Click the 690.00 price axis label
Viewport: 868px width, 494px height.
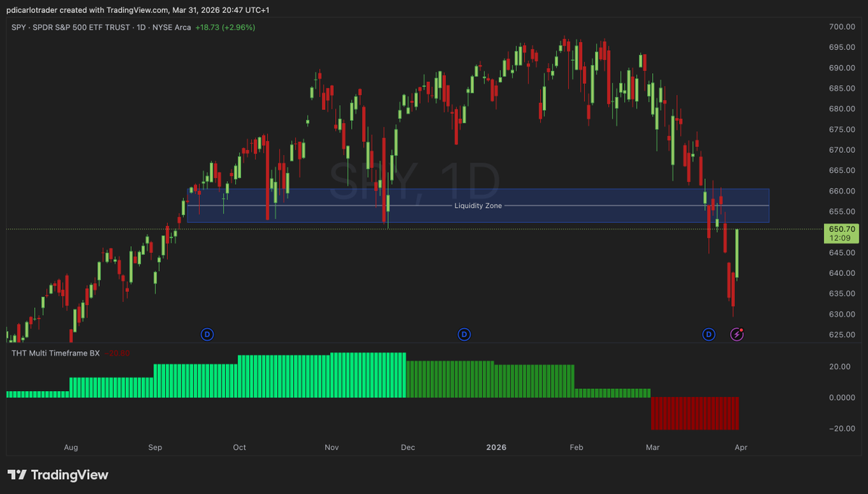point(841,67)
